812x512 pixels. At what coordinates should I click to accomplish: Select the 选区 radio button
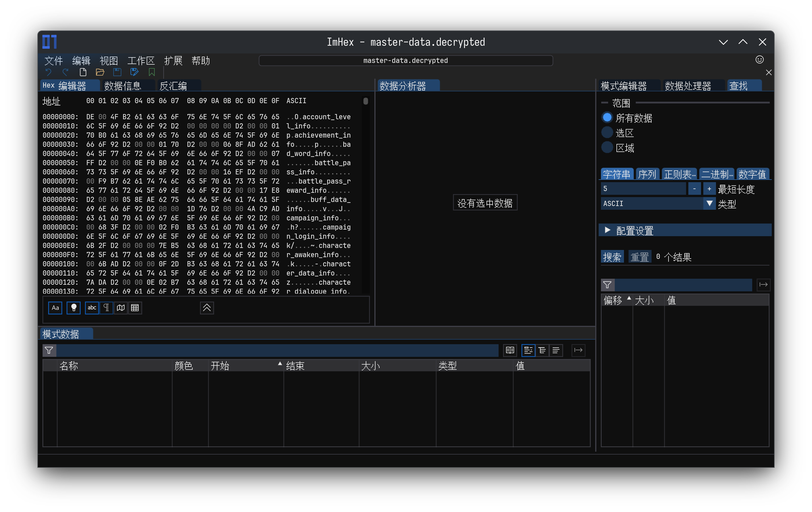pos(607,133)
